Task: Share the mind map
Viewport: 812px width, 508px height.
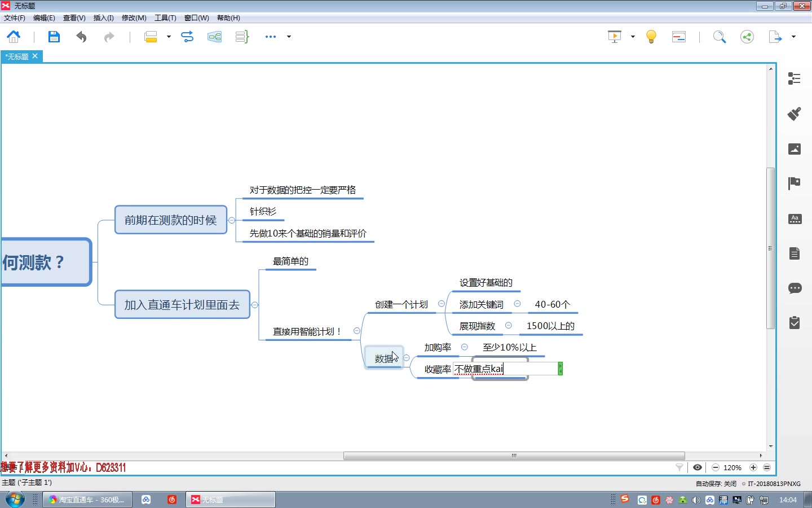Action: (747, 37)
